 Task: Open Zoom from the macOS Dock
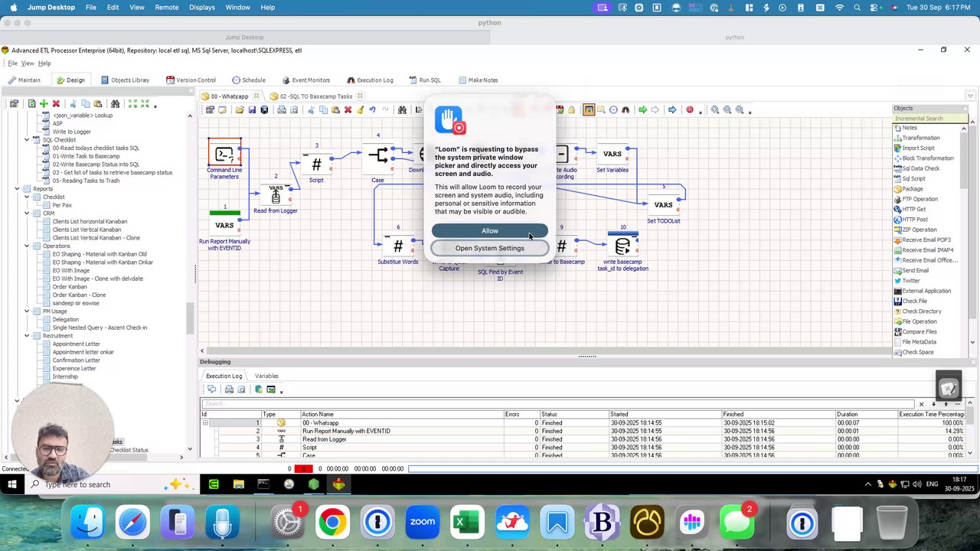click(x=423, y=522)
